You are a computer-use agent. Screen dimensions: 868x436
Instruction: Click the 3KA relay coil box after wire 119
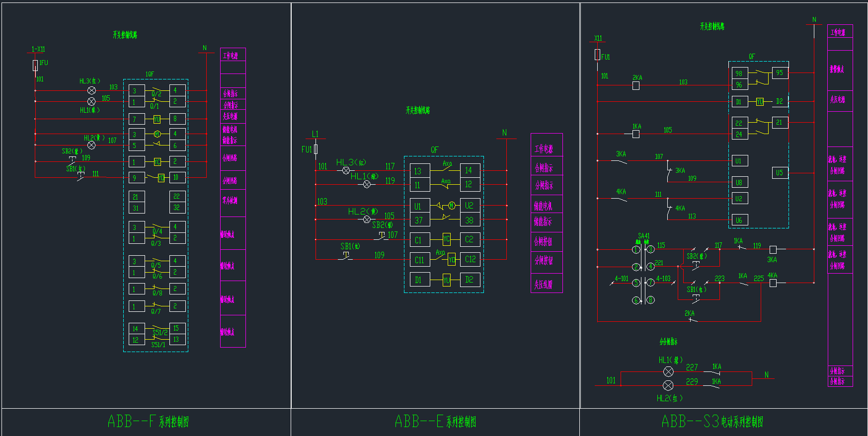click(x=773, y=249)
